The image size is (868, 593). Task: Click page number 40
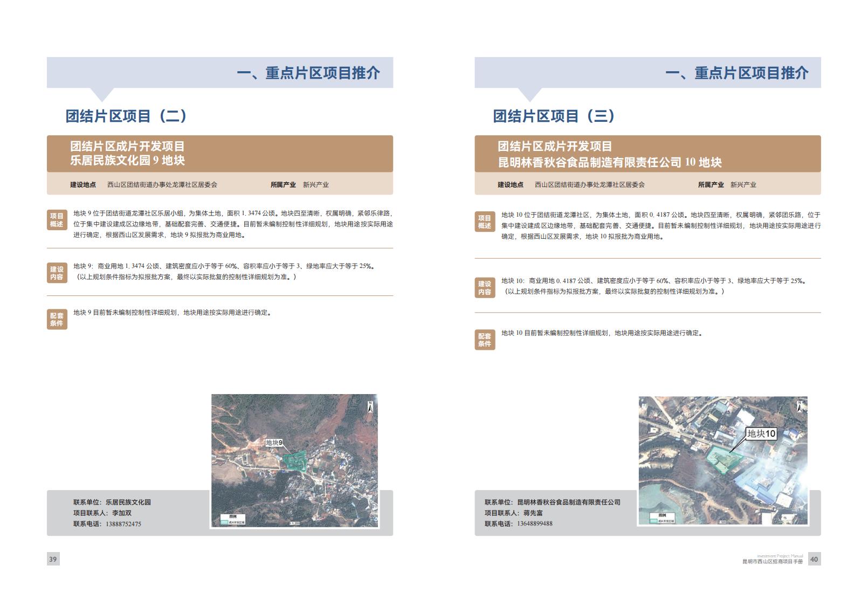coord(814,559)
